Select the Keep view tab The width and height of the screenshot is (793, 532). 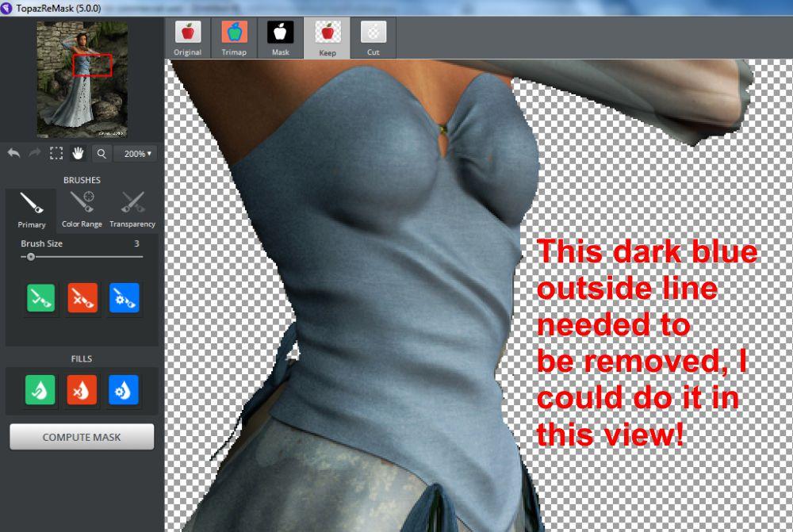[327, 38]
